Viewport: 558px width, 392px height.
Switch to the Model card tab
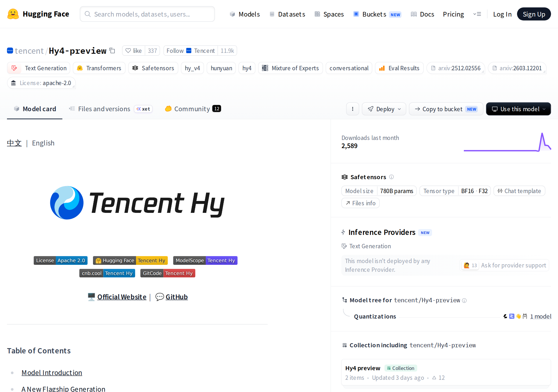point(35,109)
